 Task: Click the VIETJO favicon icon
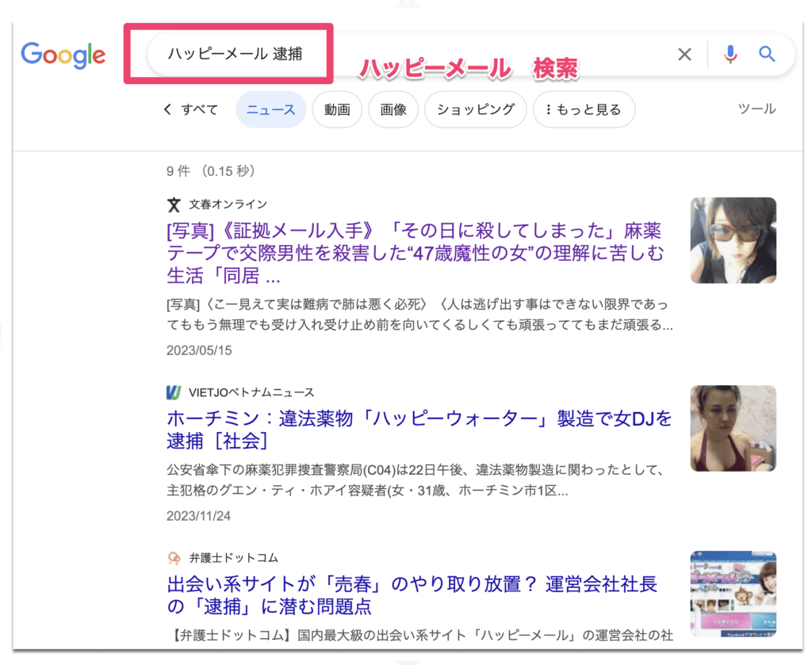(x=174, y=392)
